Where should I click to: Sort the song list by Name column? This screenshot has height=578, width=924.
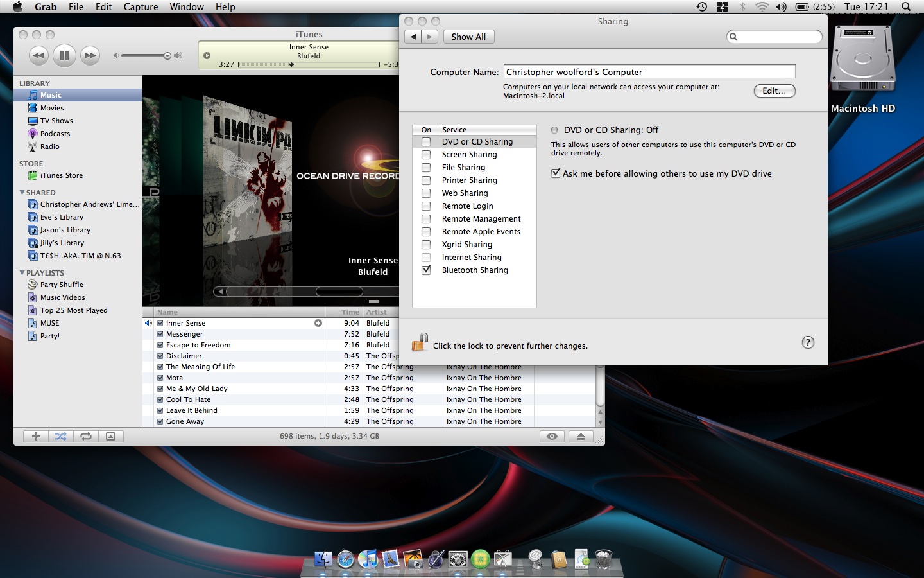click(241, 312)
